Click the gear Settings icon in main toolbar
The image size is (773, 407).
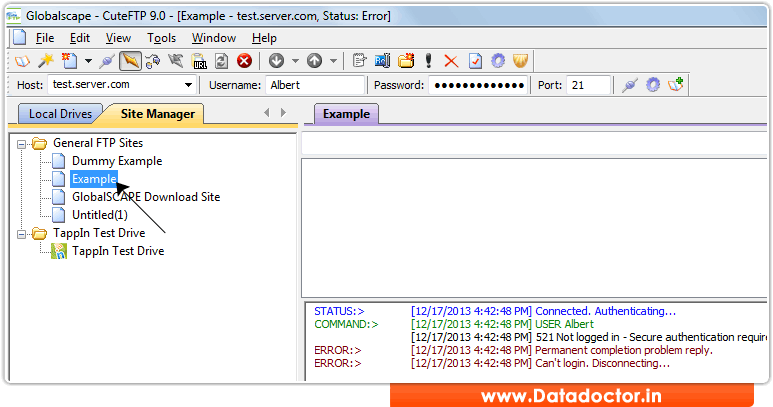point(498,61)
